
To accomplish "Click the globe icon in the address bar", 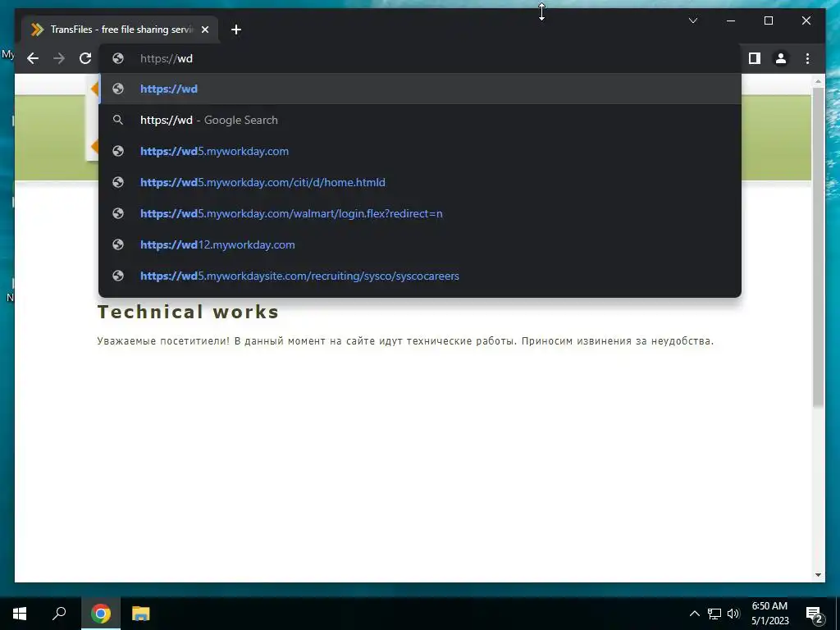I will point(118,58).
